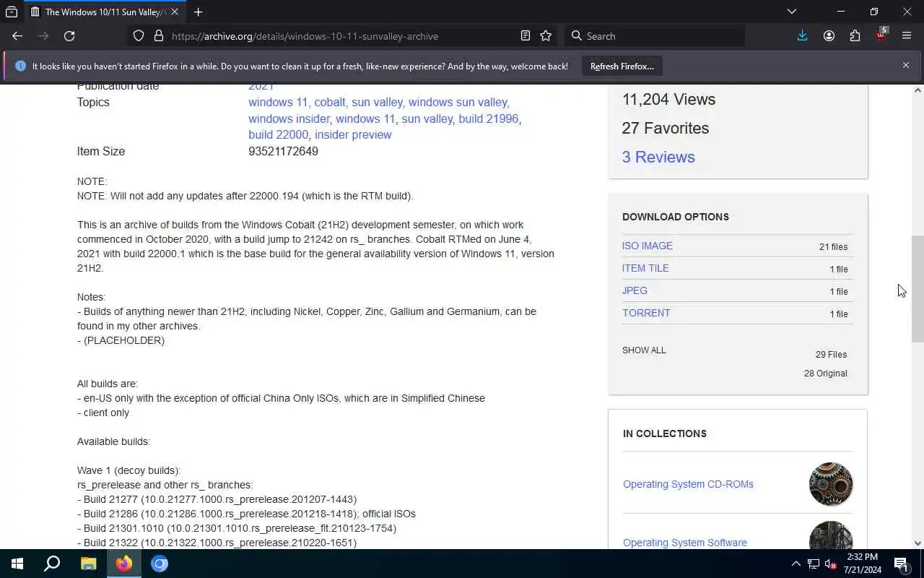The image size is (924, 578).
Task: Open Firefox application menu
Action: (907, 36)
